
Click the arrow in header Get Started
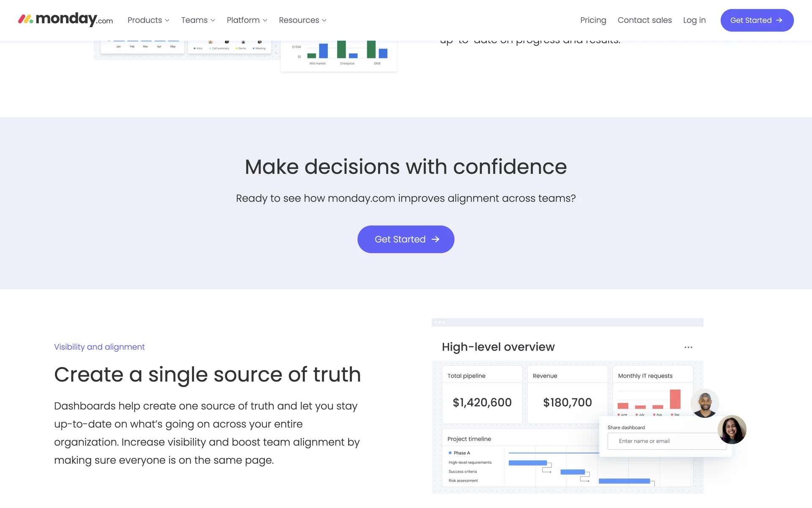(779, 20)
